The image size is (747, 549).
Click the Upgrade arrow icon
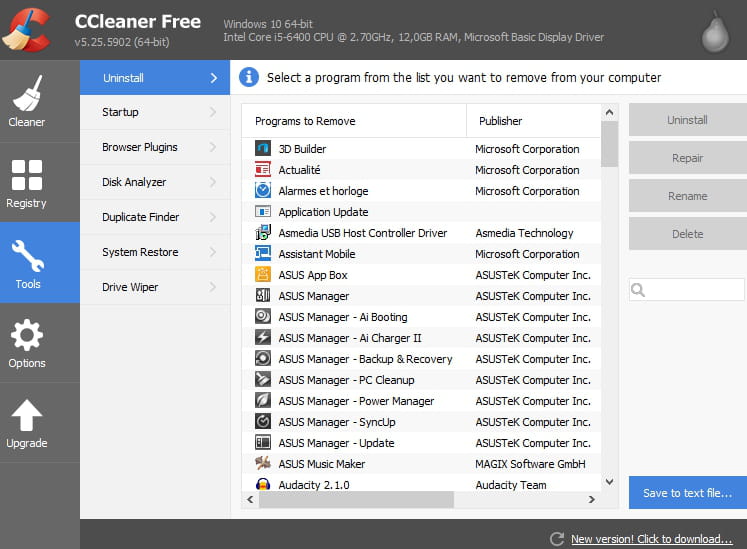point(27,415)
